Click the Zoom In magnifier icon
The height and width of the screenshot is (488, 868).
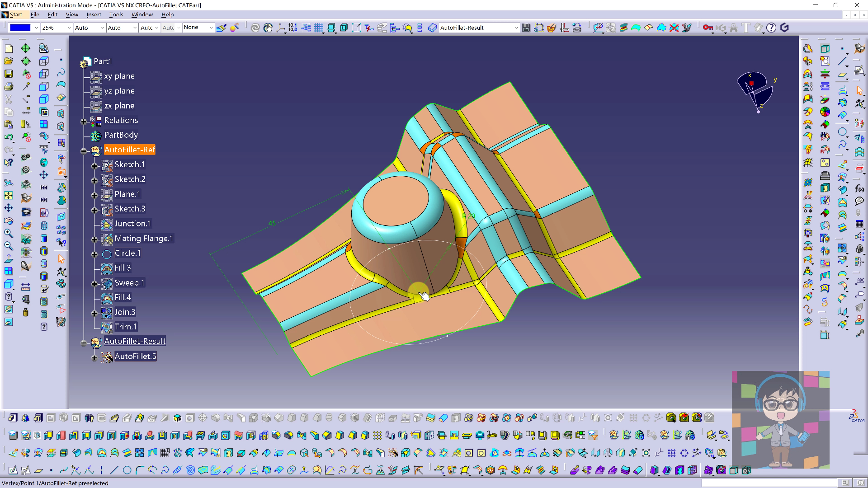tap(9, 233)
